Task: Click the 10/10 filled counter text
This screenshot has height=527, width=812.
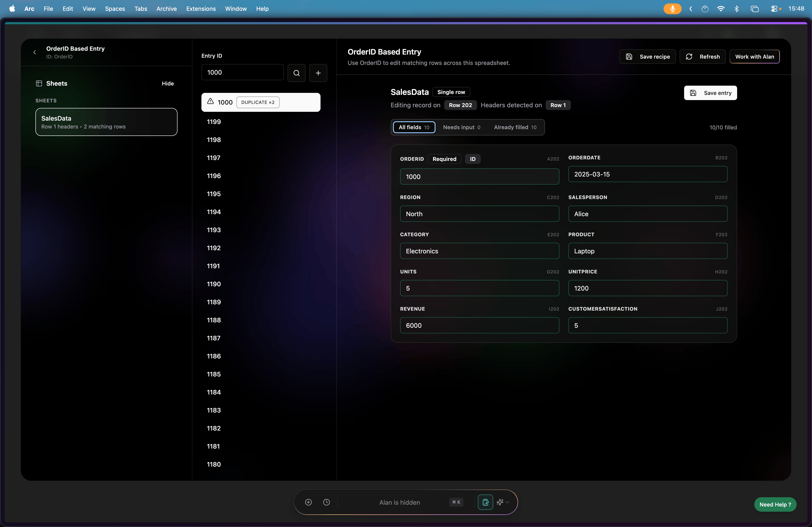Action: (x=723, y=128)
